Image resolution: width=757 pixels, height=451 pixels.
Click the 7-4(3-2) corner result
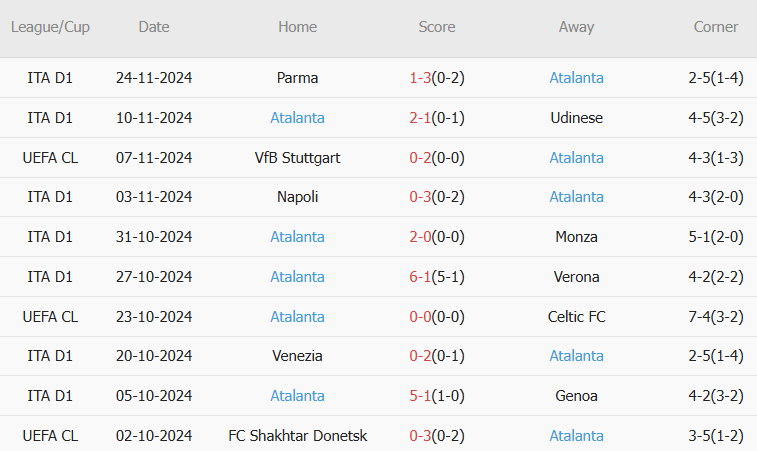pos(716,317)
